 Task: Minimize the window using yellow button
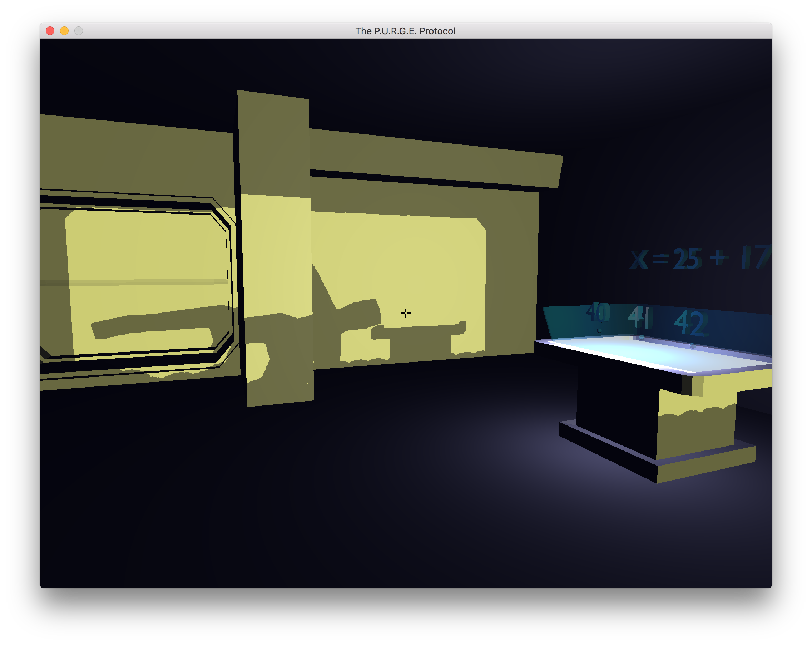click(64, 31)
